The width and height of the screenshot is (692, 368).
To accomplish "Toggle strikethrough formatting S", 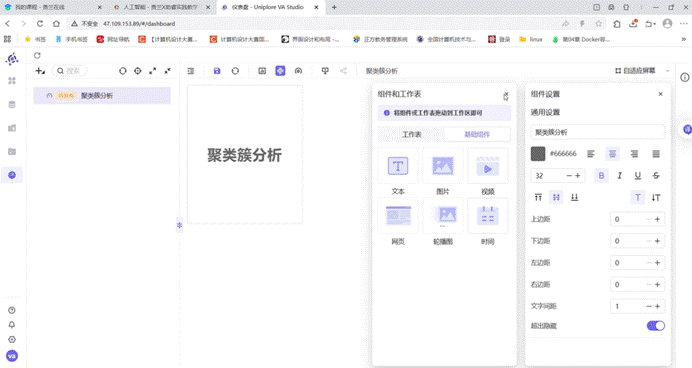I will [656, 176].
